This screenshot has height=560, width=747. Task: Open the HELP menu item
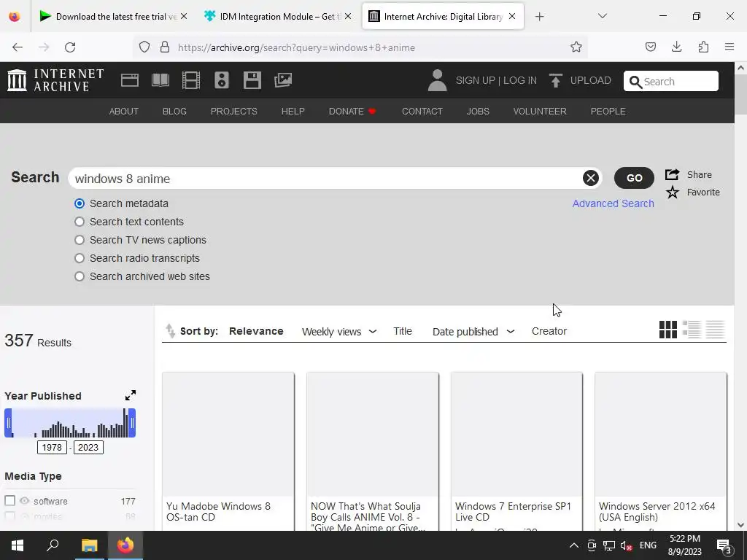coord(293,111)
